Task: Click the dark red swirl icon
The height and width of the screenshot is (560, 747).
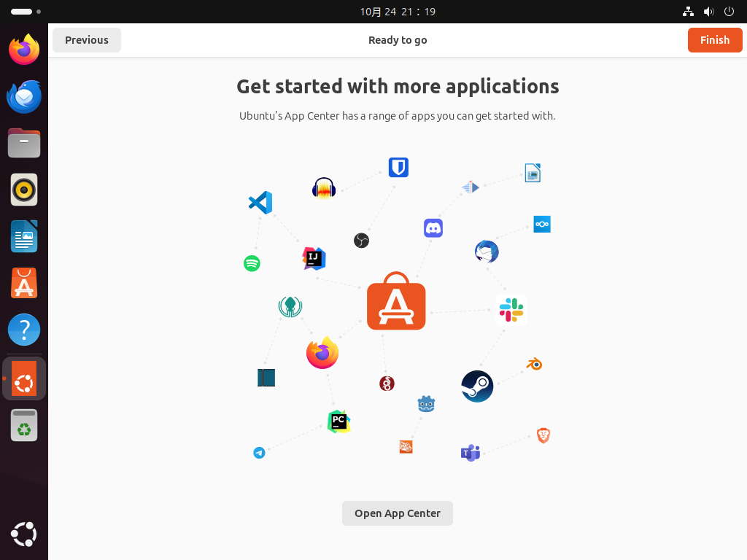Action: click(387, 384)
